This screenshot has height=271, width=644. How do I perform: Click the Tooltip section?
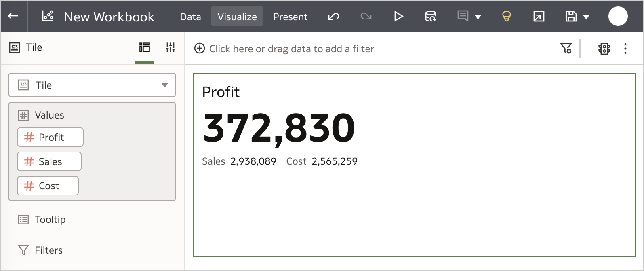42,220
